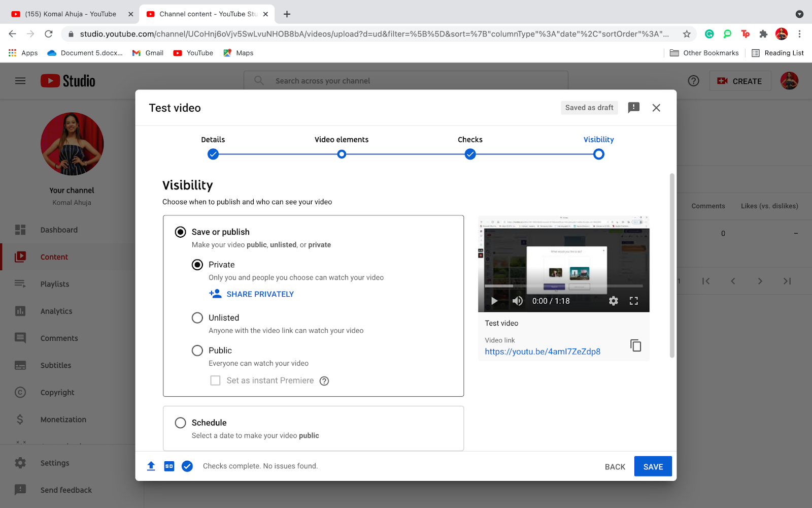Choose the Schedule option

tap(180, 423)
